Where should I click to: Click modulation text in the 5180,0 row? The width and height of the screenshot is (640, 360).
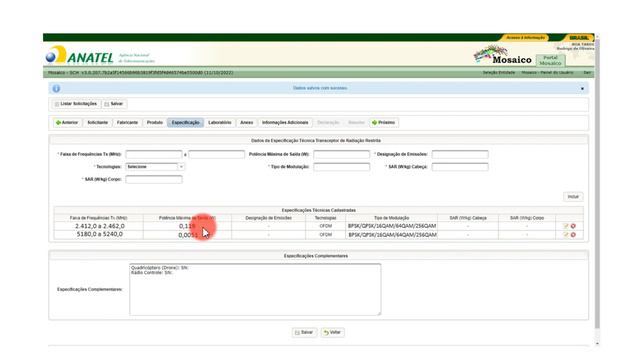392,235
